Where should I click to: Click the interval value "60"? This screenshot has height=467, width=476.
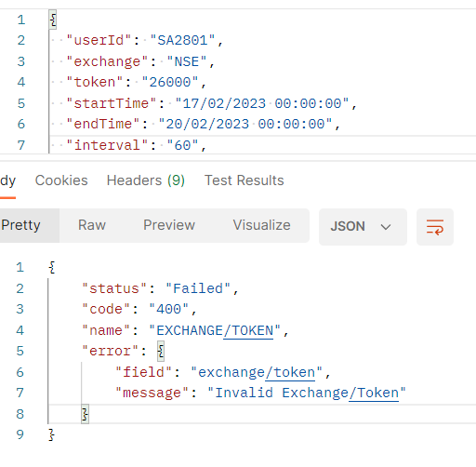point(182,145)
